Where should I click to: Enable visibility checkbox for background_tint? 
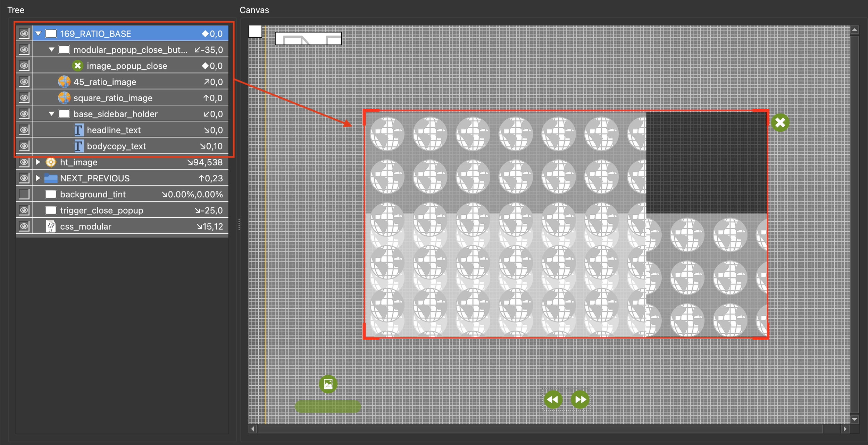click(24, 194)
